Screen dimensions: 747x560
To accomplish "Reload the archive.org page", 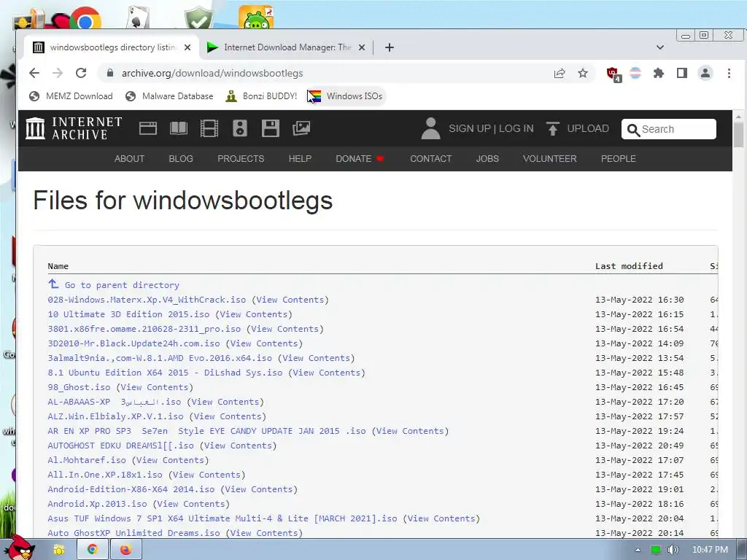I will click(81, 74).
